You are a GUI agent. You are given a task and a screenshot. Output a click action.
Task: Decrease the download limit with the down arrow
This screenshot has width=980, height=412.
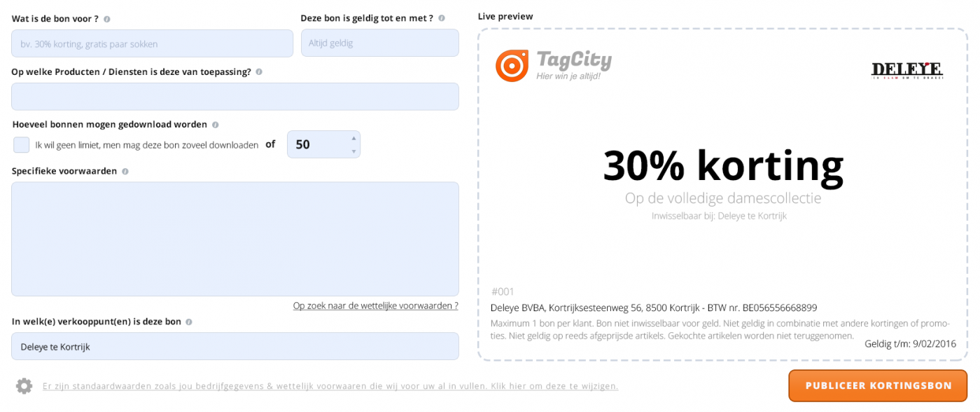click(353, 151)
